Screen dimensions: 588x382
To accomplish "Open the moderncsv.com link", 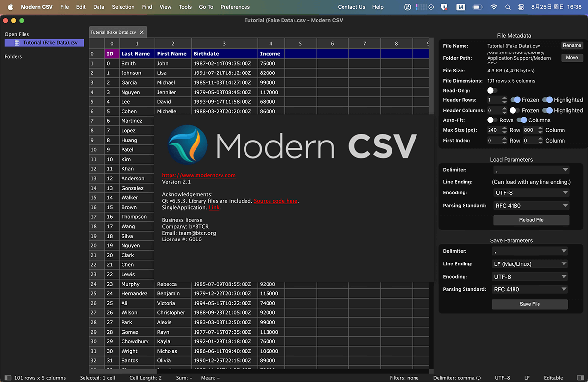I will click(x=198, y=175).
